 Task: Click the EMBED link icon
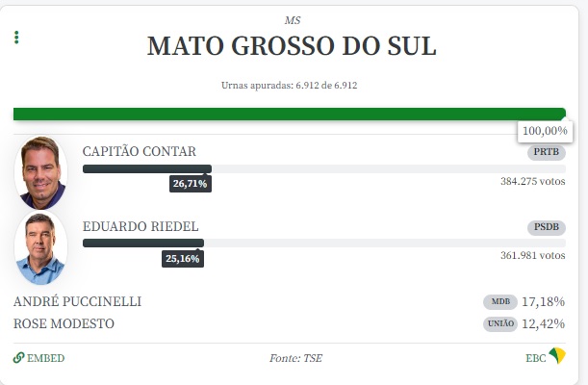[x=19, y=358]
